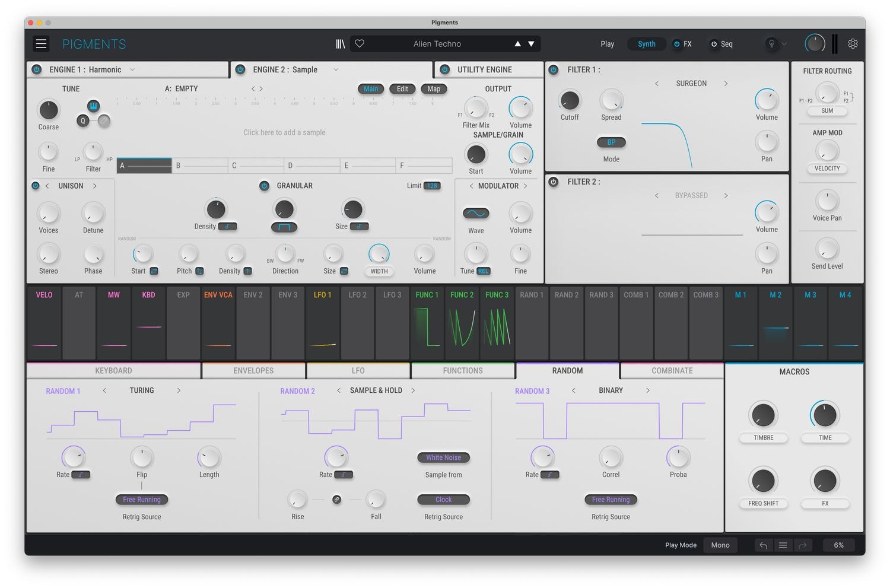Open the Play Mode Mono dropdown
890x588 pixels.
(x=720, y=545)
